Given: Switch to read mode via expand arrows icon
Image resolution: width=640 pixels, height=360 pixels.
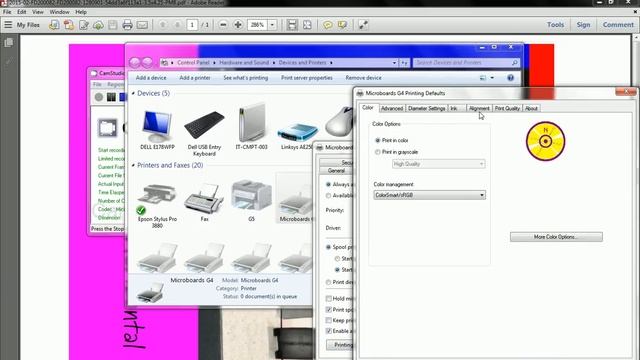Looking at the screenshot, I should tap(363, 25).
